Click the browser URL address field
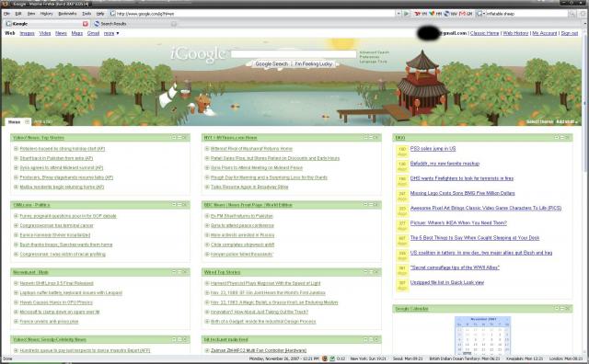 click(x=256, y=14)
